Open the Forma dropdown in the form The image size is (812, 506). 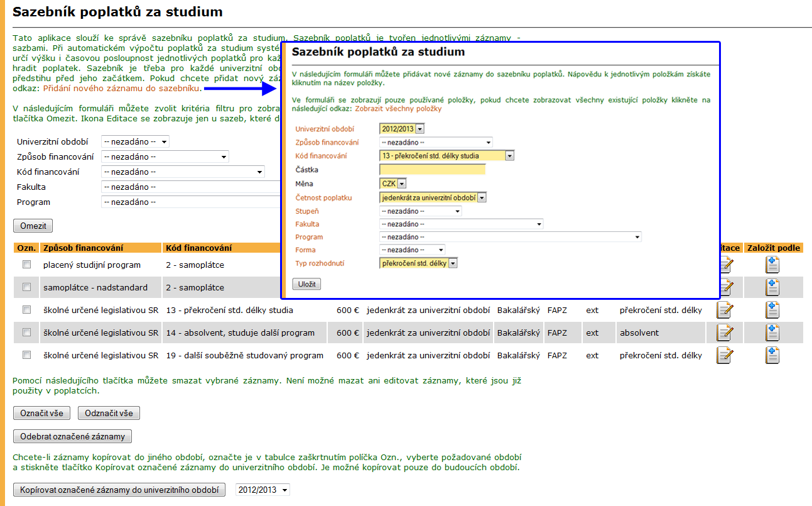coord(412,250)
